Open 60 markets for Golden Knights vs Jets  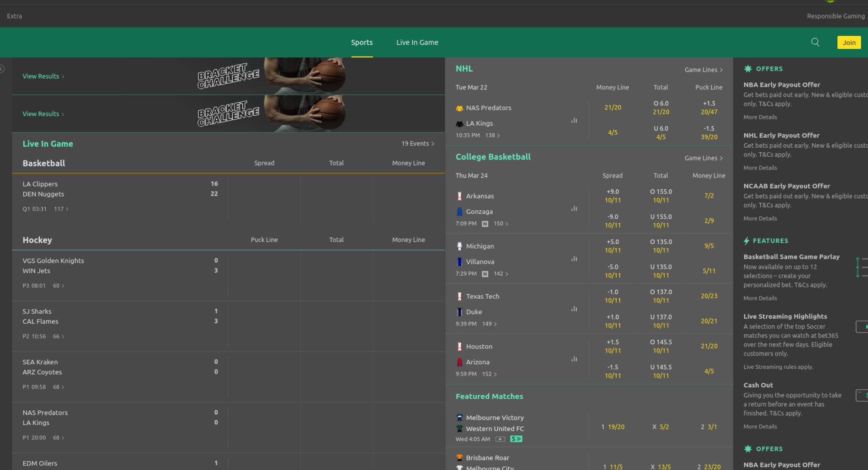point(59,286)
